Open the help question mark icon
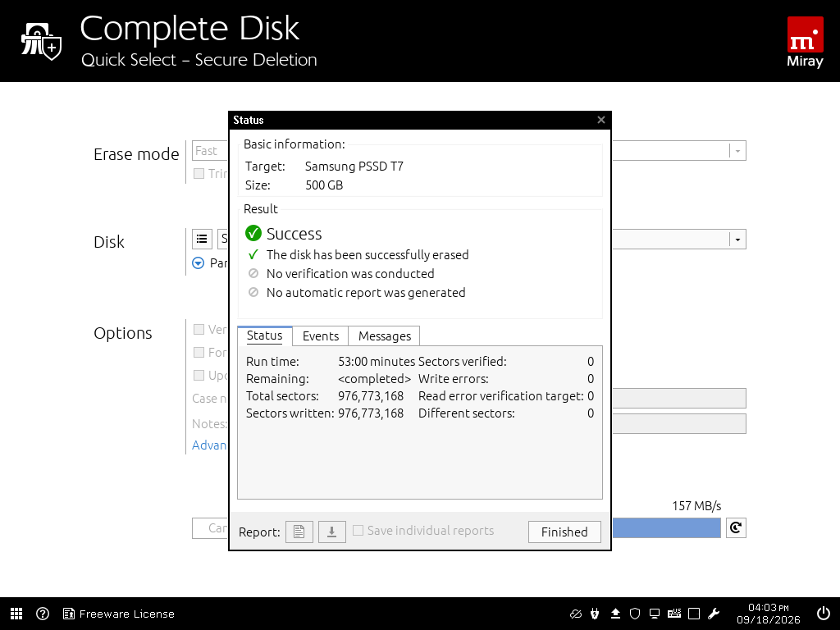Screen dimensions: 840x630 (x=43, y=614)
